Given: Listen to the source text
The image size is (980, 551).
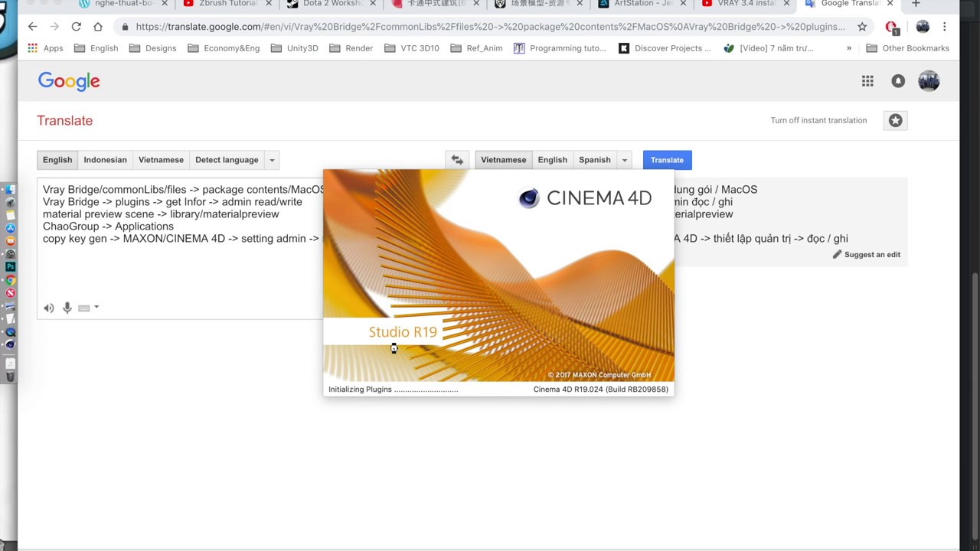Looking at the screenshot, I should [x=49, y=308].
